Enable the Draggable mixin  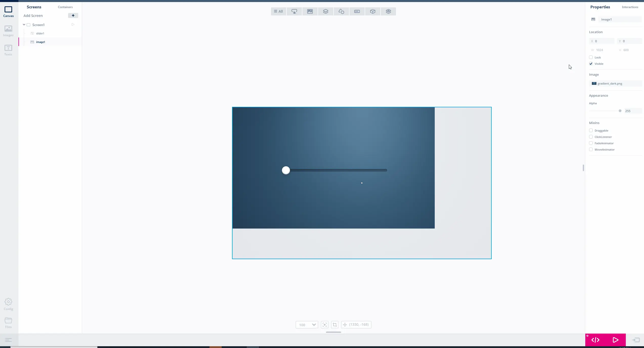[x=591, y=131]
